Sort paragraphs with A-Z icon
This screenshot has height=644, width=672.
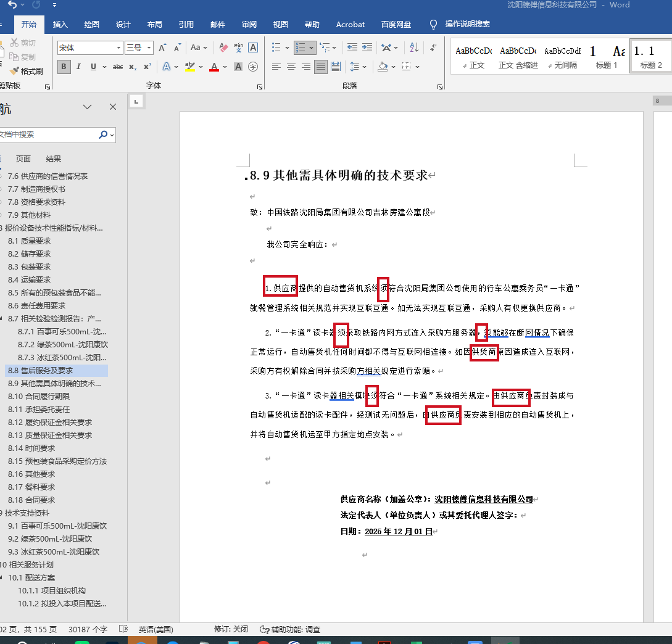[x=414, y=47]
